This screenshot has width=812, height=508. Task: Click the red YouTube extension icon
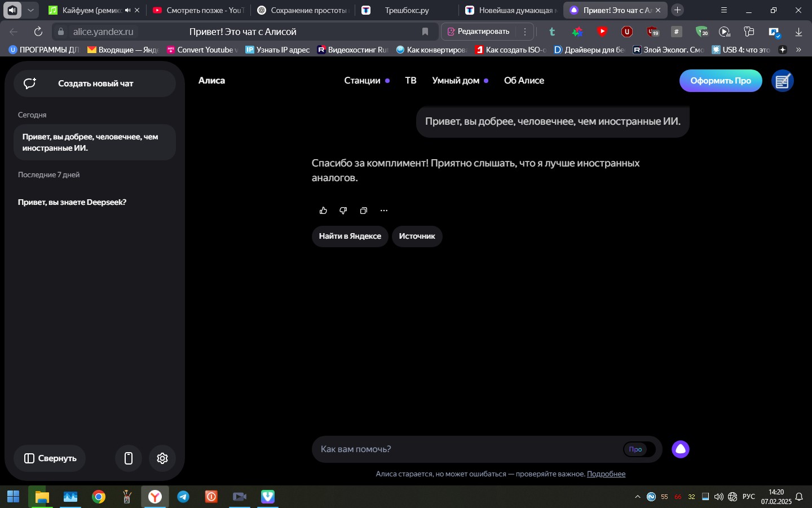coord(602,32)
